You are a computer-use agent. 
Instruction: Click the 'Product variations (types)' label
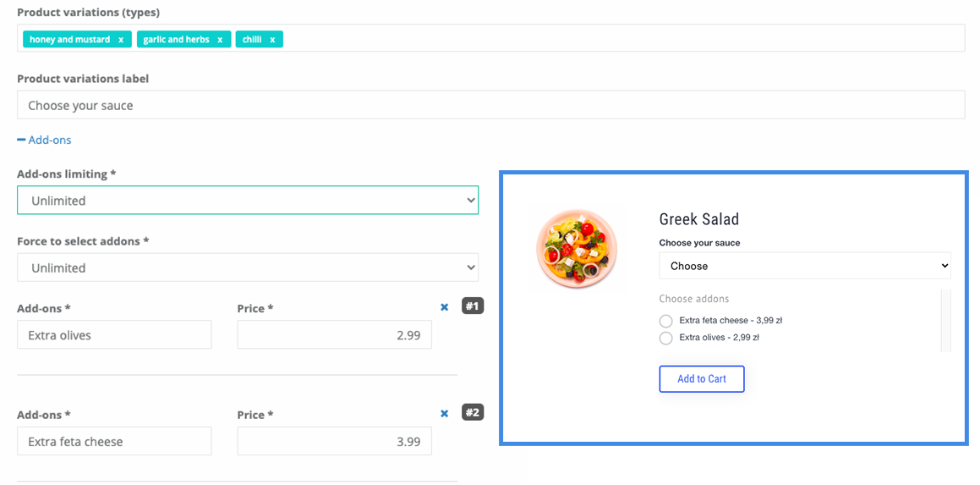[88, 12]
